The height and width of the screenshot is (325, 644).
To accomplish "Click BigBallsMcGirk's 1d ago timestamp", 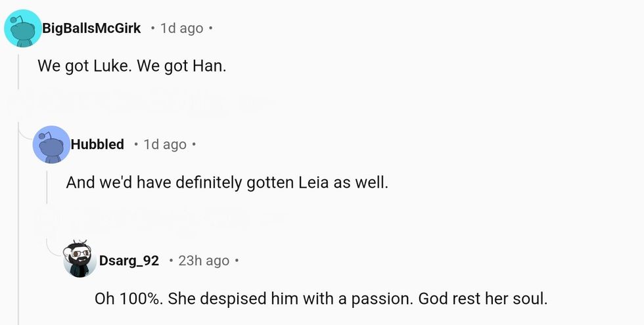I will [181, 29].
